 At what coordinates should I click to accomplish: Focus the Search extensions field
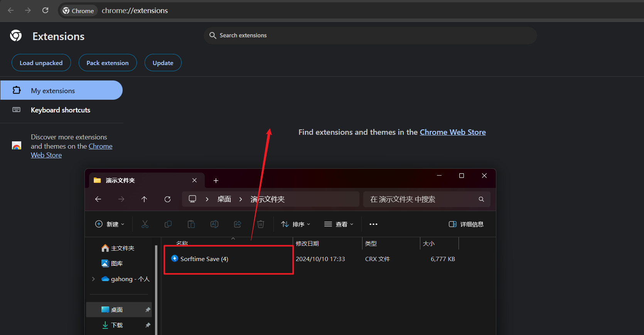point(370,35)
